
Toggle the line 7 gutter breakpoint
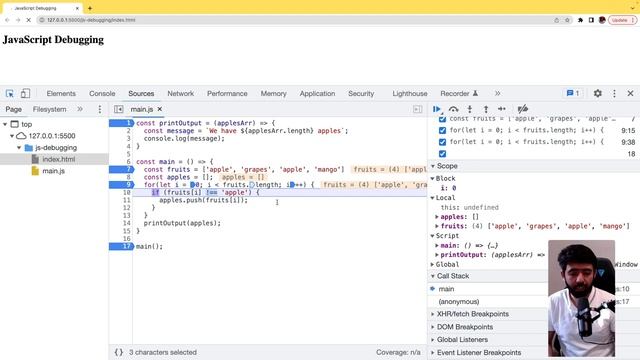click(121, 169)
